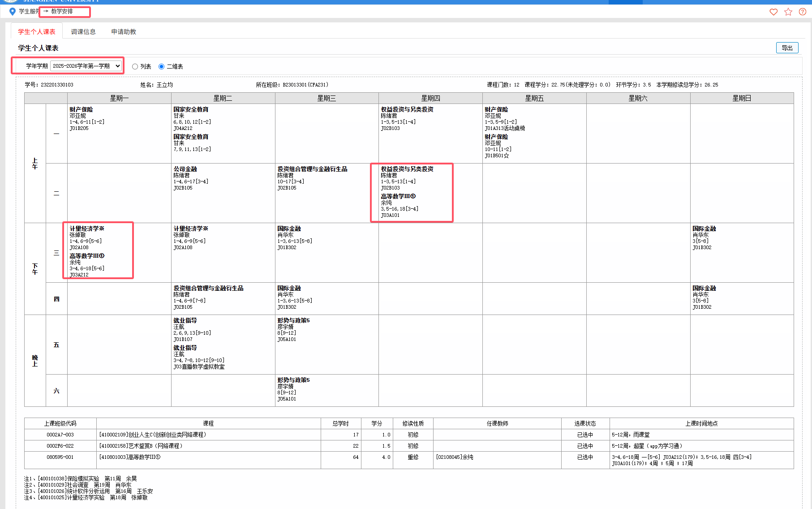Switch to the 学生个人课表 tab
The width and height of the screenshot is (812, 509).
37,32
